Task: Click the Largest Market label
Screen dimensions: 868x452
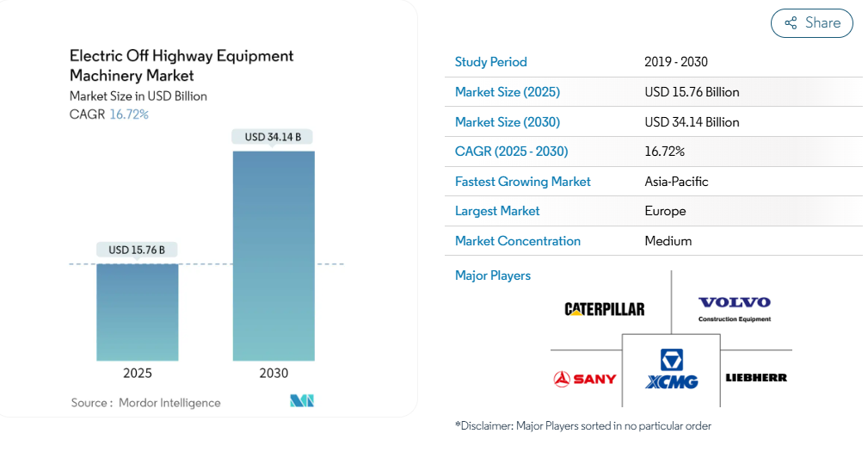Action: [x=497, y=211]
